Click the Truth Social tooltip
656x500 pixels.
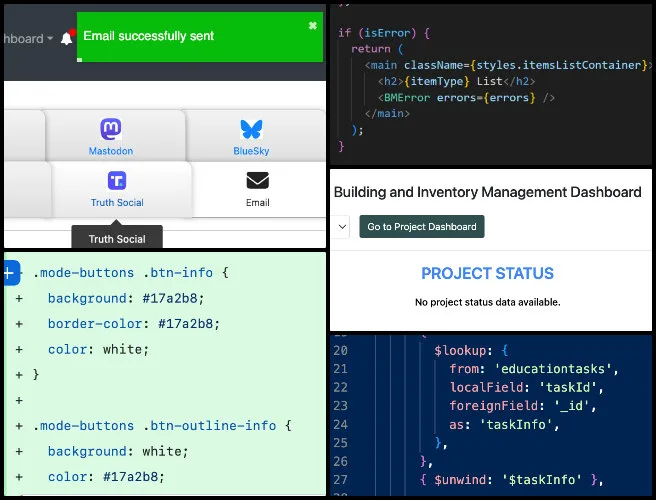click(117, 237)
